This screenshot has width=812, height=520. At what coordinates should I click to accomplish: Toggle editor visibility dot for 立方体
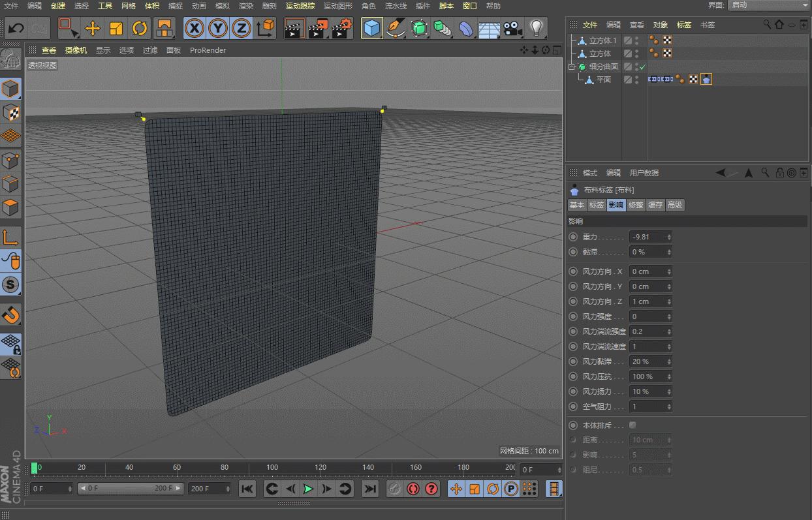637,50
